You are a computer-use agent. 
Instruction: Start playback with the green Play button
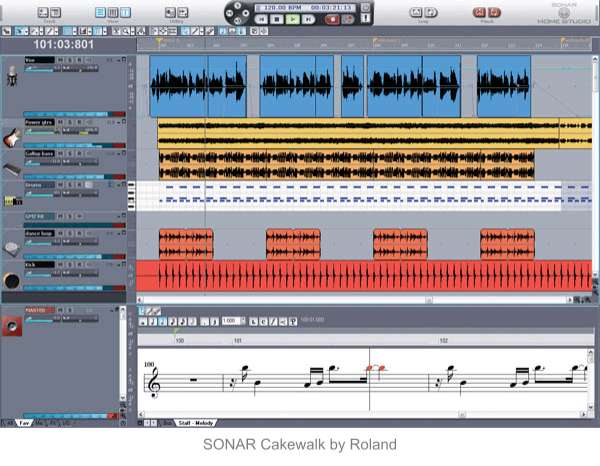(x=293, y=19)
